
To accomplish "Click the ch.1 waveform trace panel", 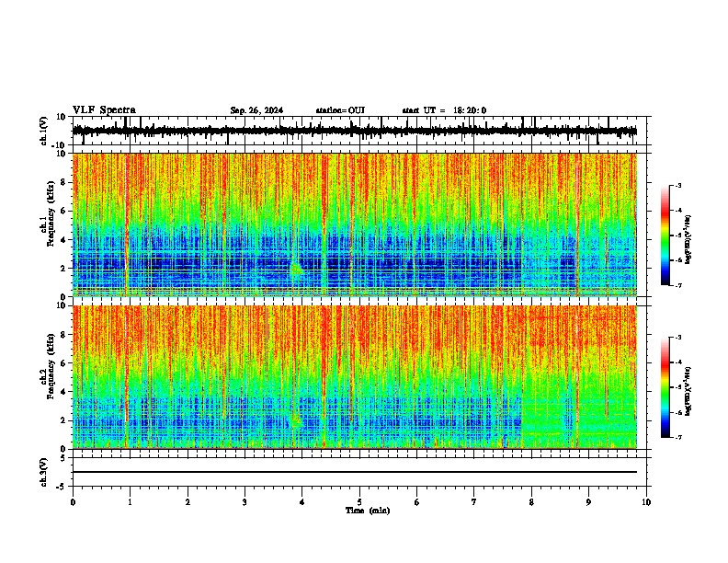I will [x=359, y=131].
